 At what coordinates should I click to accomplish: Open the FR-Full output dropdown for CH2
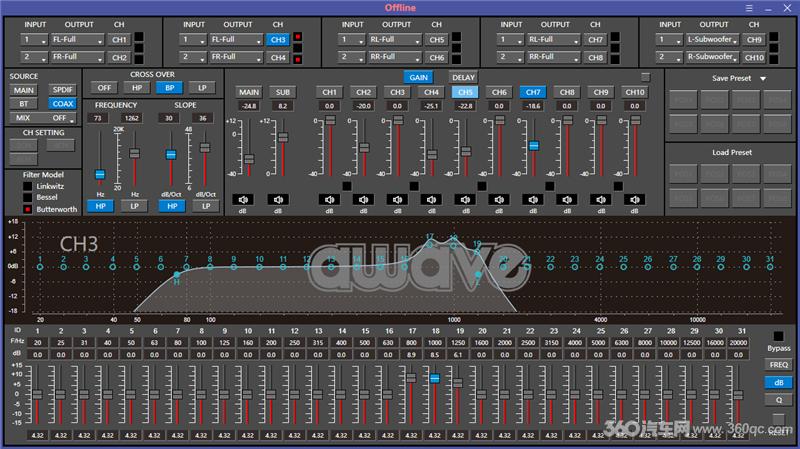coord(77,57)
